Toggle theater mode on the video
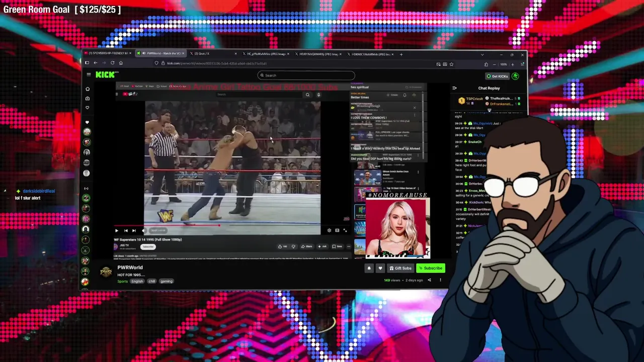644x362 pixels. click(337, 230)
